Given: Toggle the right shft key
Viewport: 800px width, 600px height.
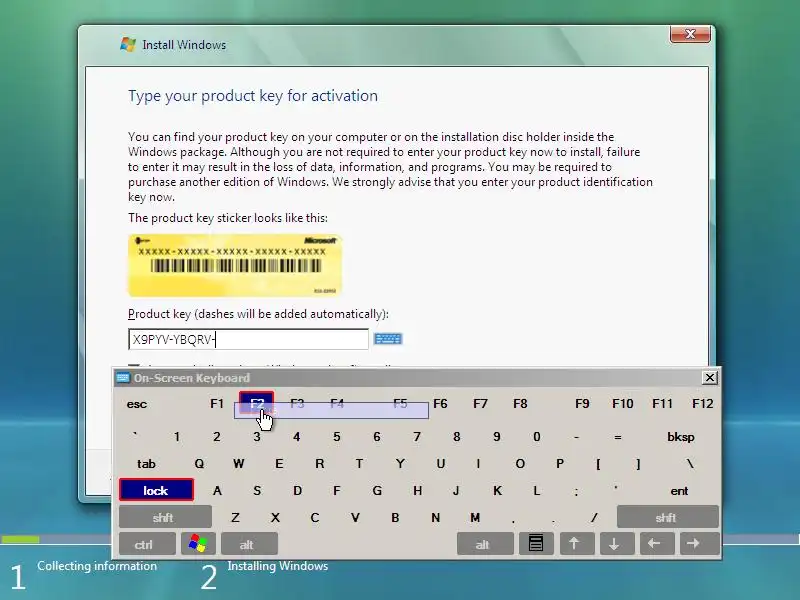Looking at the screenshot, I should click(667, 517).
